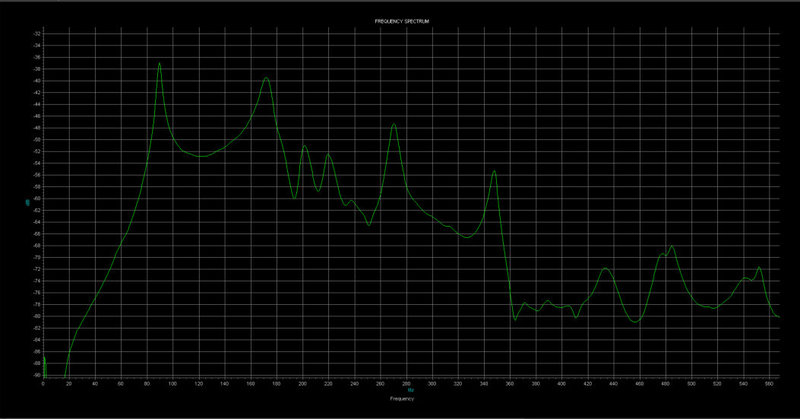Click the -42 label on the dB axis
Screen dimensions: 800x419
(37, 92)
